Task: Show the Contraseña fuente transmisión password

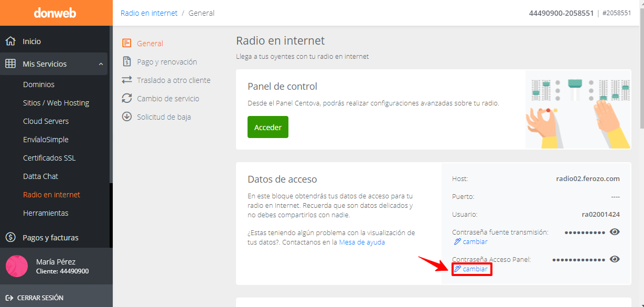Action: tap(615, 232)
